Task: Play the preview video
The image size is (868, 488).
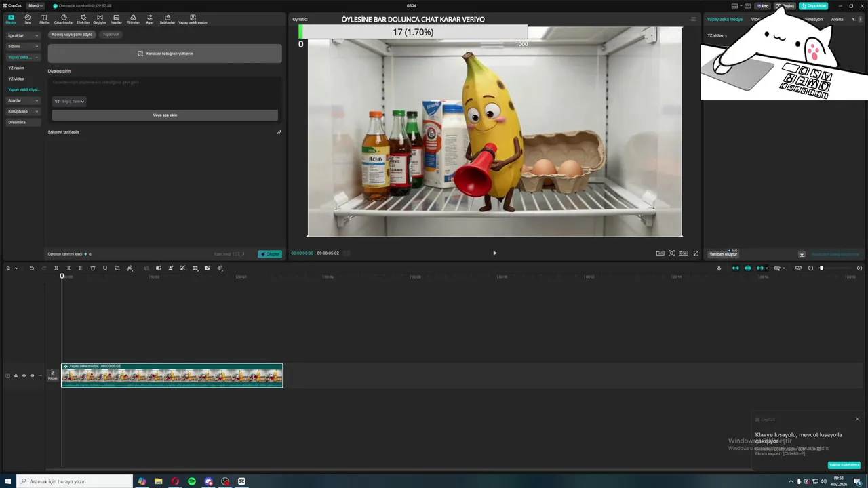Action: click(x=494, y=253)
